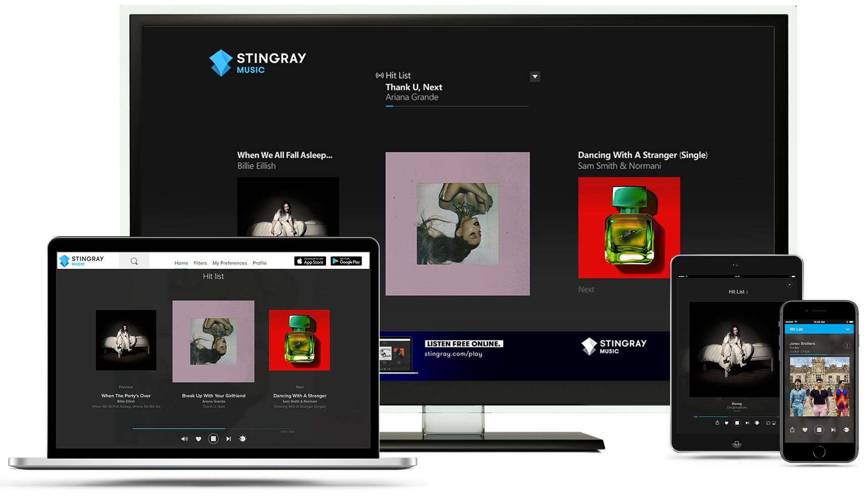Click the Download on the App Store badge

tap(310, 261)
